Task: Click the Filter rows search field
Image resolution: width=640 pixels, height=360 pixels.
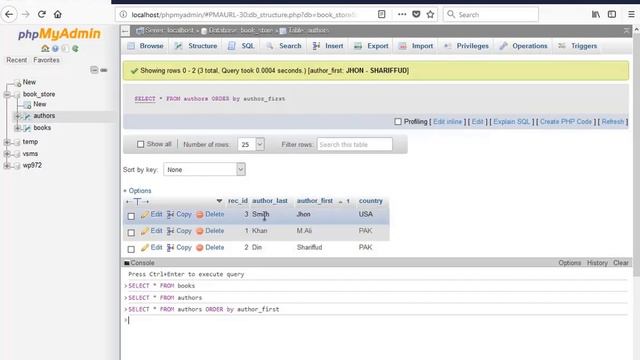Action: [355, 144]
